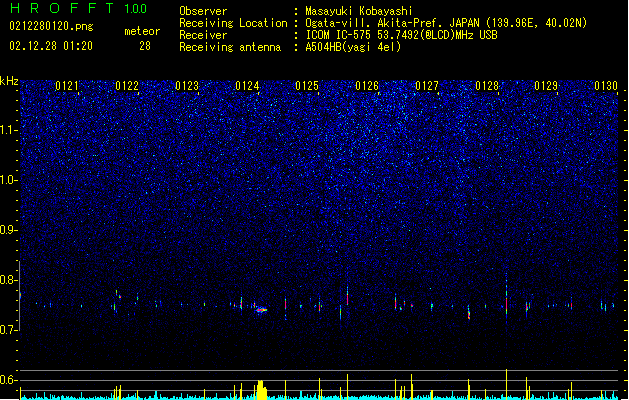Click the 0.6 kHz axis label
The image size is (629, 400).
pos(9,380)
